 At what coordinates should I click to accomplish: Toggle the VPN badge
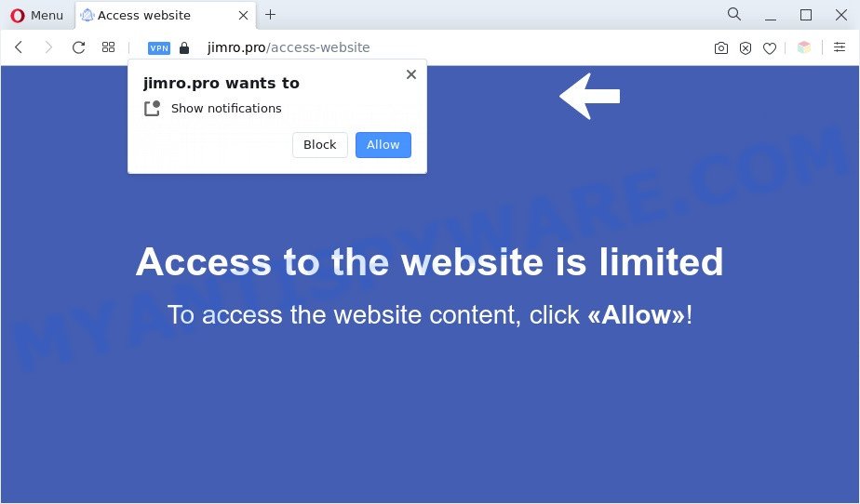(159, 48)
